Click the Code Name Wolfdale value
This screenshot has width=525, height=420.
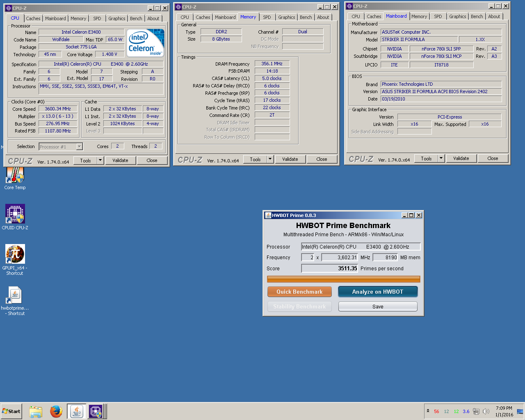61,39
